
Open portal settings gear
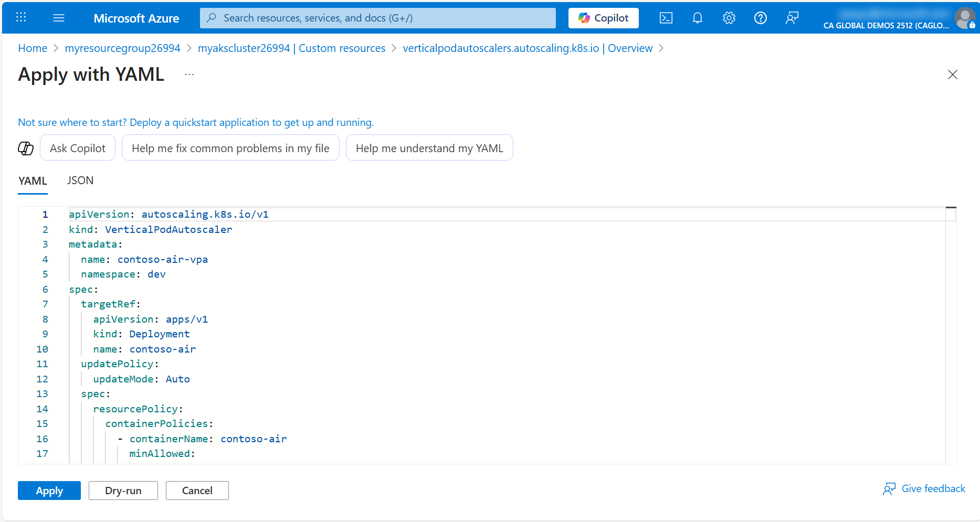[x=729, y=18]
